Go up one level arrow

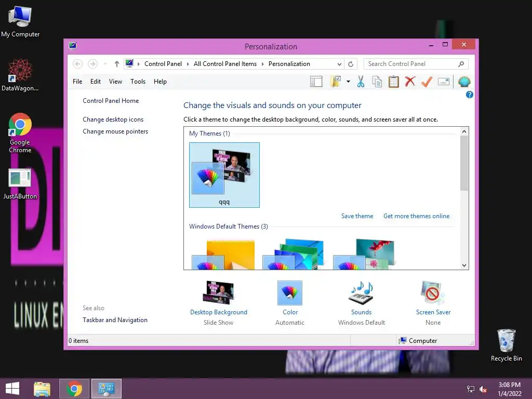coord(117,64)
